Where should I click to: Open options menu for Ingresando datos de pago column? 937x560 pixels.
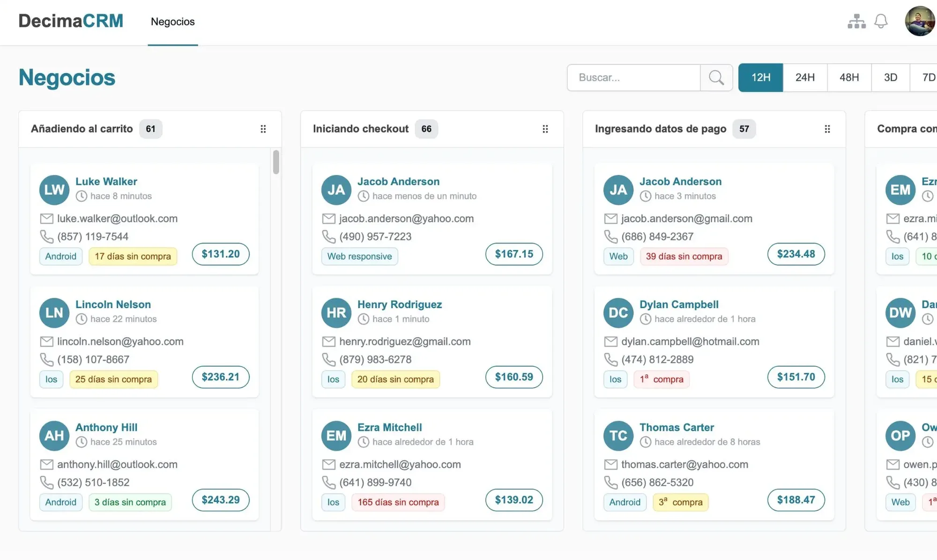pyautogui.click(x=827, y=129)
